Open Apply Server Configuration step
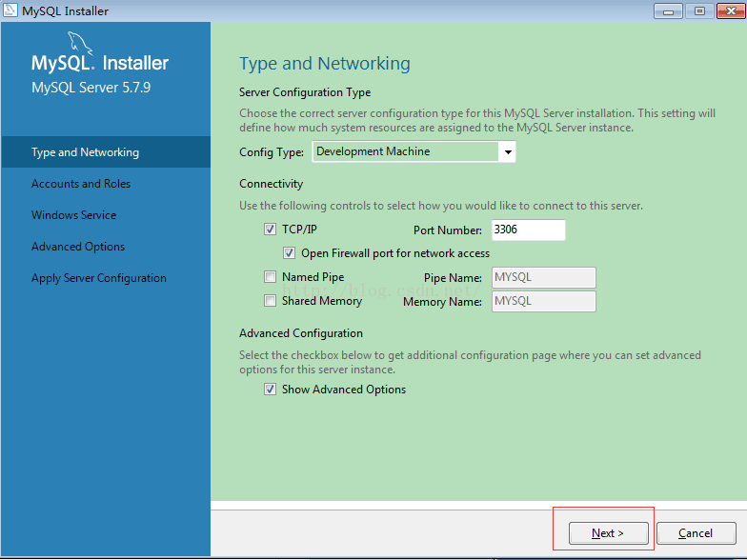The image size is (747, 560). (x=99, y=278)
